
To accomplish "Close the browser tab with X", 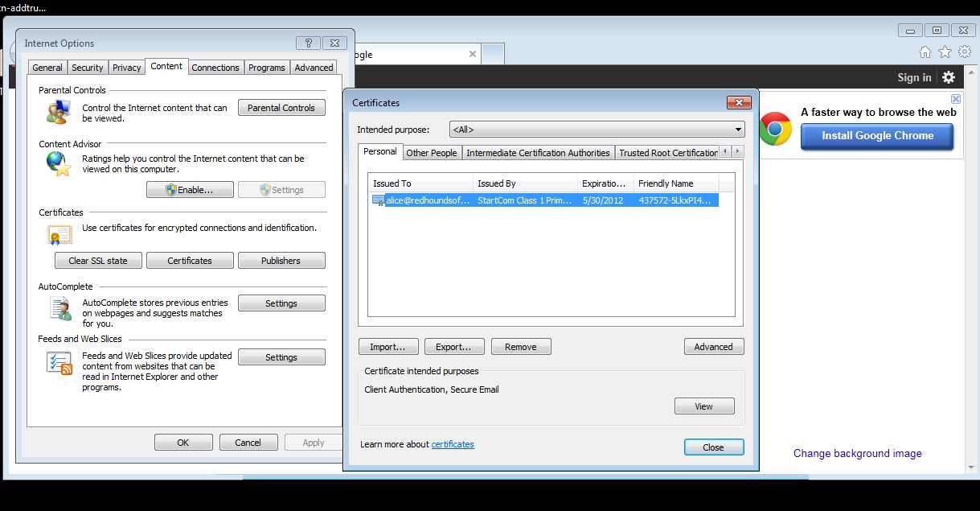I will click(x=473, y=55).
